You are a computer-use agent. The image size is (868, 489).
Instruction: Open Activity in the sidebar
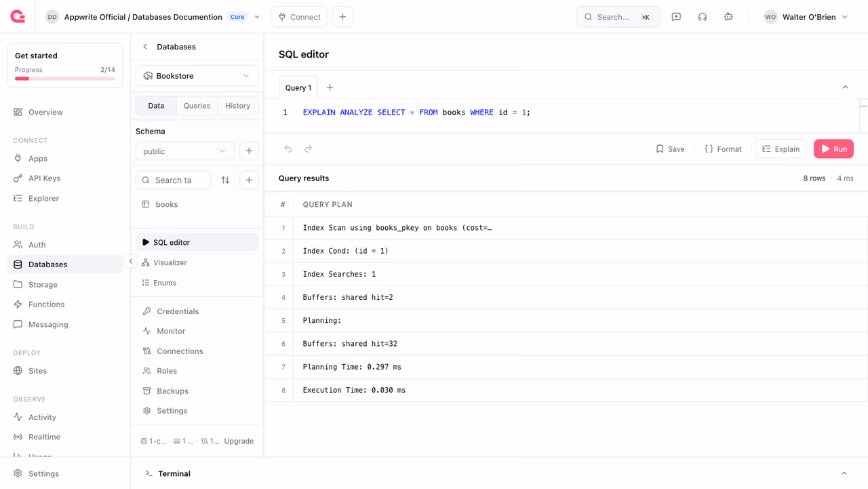coord(65,417)
